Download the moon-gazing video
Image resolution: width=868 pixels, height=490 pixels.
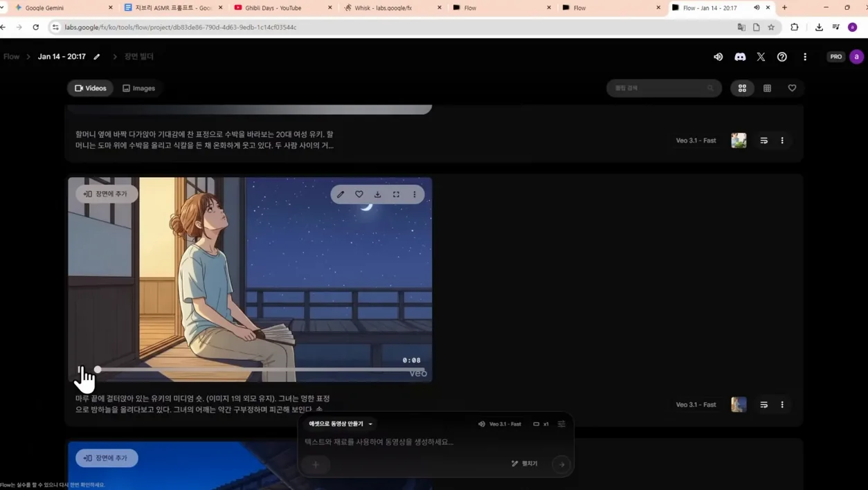(x=377, y=194)
